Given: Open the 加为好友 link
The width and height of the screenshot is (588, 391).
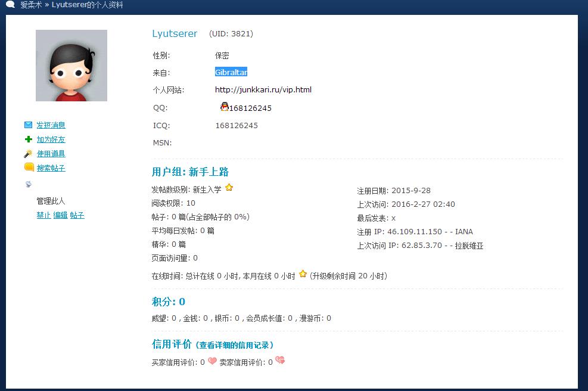Looking at the screenshot, I should coord(51,139).
